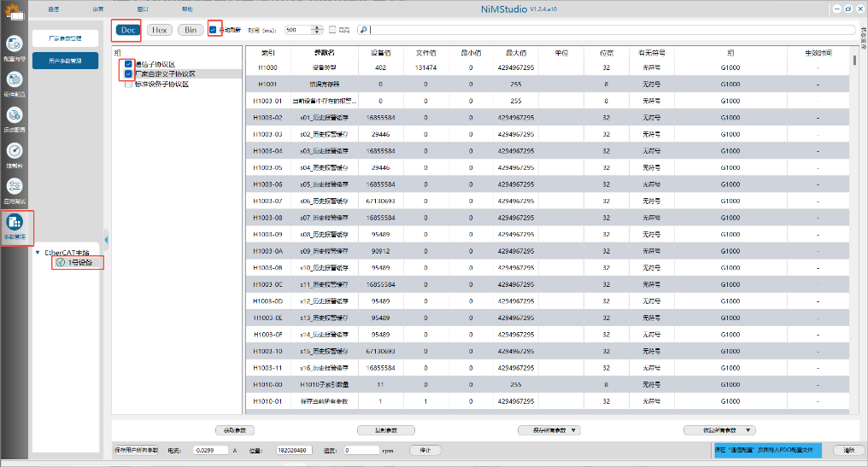
Task: Check the 标准设备子协议区 group checkbox
Action: point(128,85)
